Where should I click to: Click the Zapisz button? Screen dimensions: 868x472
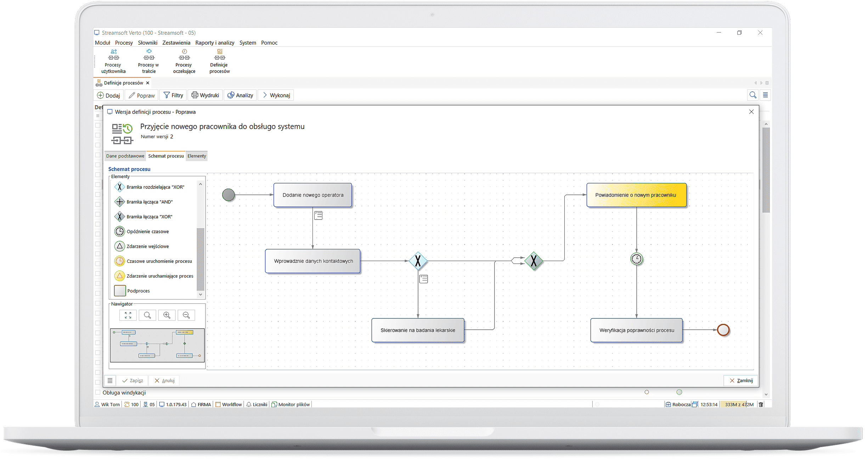(133, 381)
